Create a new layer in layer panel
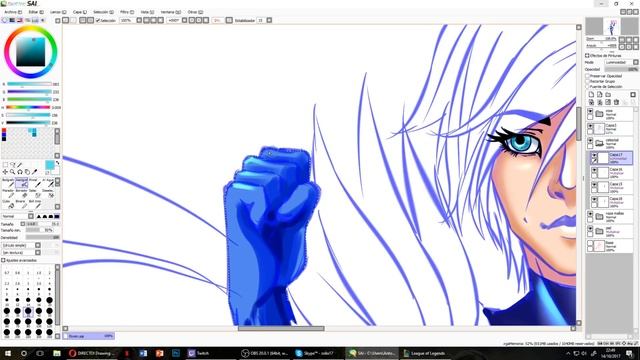This screenshot has height=360, width=640. (x=591, y=95)
